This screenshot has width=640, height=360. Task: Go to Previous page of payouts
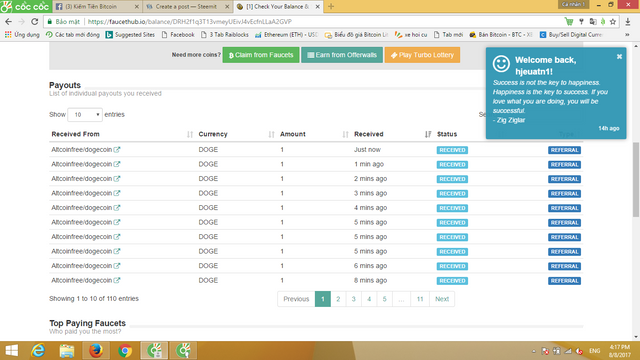[x=296, y=299]
